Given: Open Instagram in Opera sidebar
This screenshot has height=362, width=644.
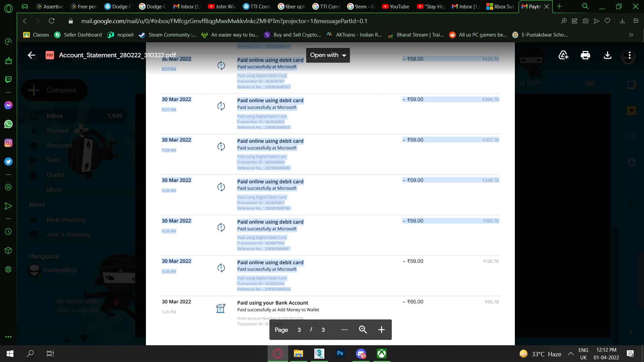Looking at the screenshot, I should tap(8, 143).
